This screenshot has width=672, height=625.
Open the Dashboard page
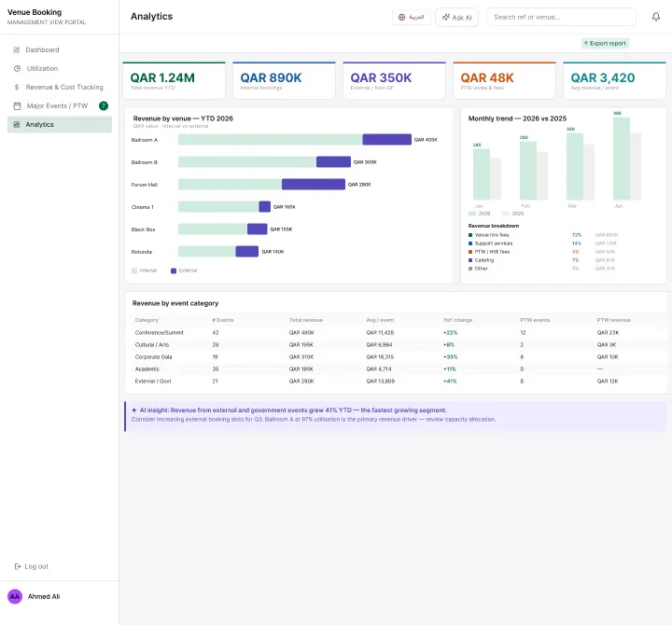click(x=60, y=49)
